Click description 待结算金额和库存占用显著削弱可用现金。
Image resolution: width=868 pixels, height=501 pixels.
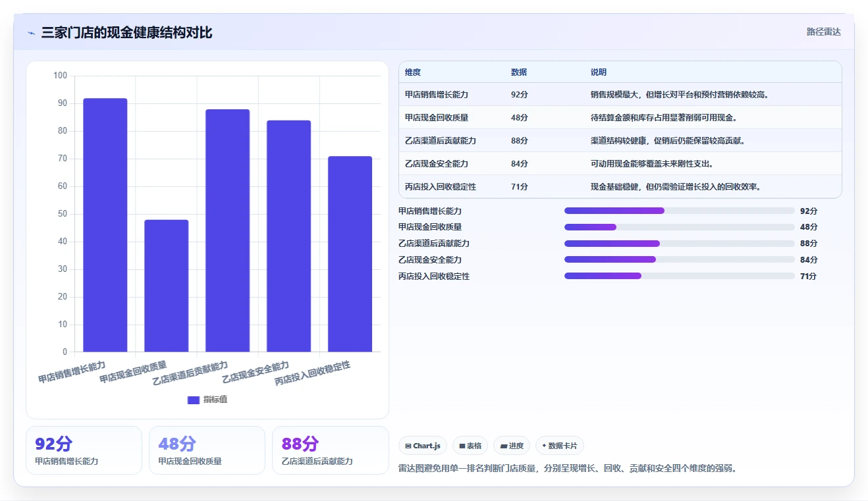pyautogui.click(x=664, y=118)
